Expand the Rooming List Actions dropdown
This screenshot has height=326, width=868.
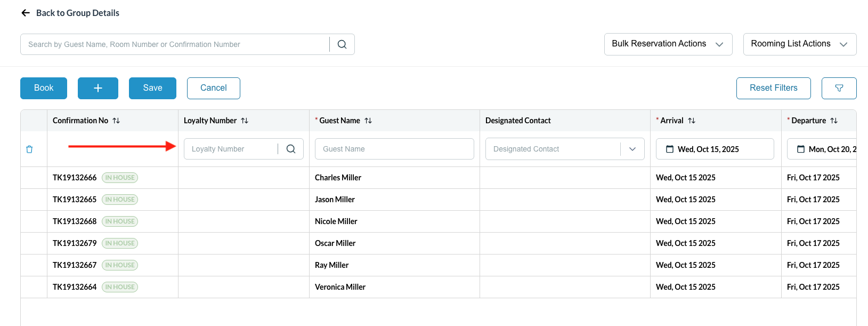coord(799,44)
